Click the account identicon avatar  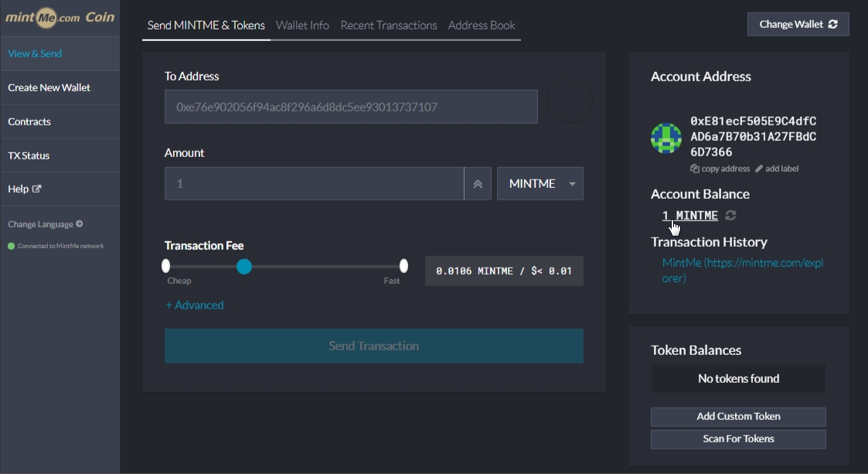665,138
